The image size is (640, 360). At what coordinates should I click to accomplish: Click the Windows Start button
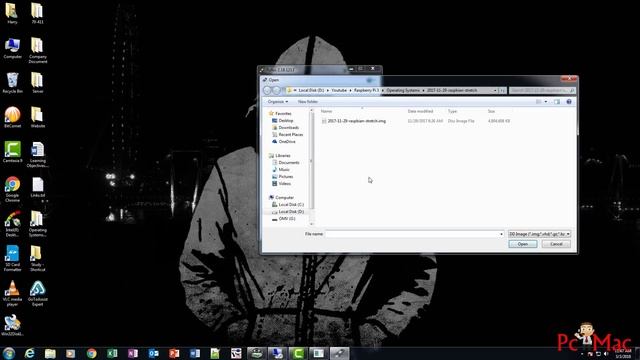coord(9,353)
